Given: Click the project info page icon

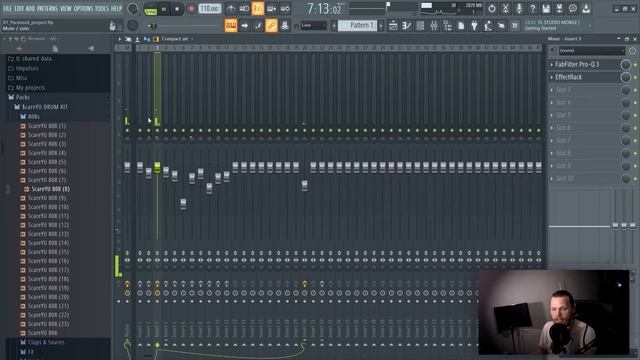Looking at the screenshot, I should point(461,25).
